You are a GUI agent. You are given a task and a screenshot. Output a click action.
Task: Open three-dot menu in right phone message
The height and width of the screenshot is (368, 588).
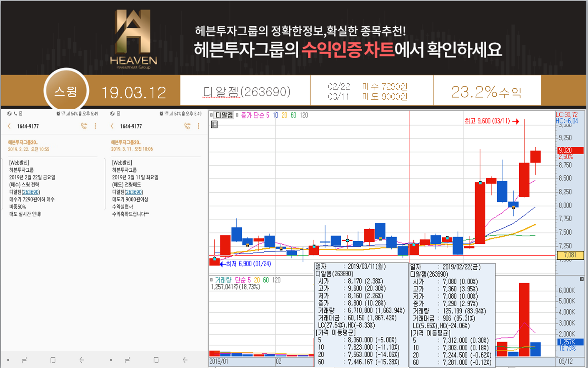point(198,126)
